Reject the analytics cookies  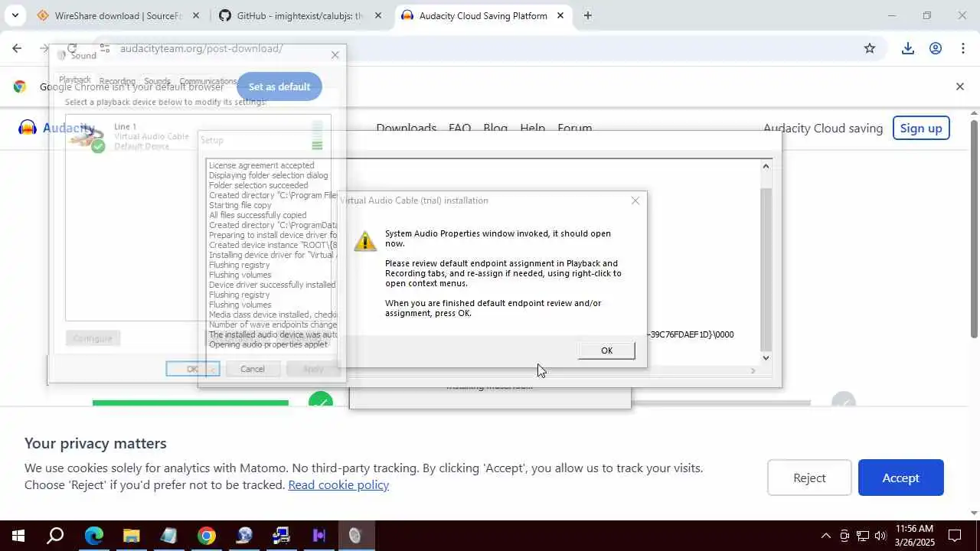pyautogui.click(x=809, y=478)
